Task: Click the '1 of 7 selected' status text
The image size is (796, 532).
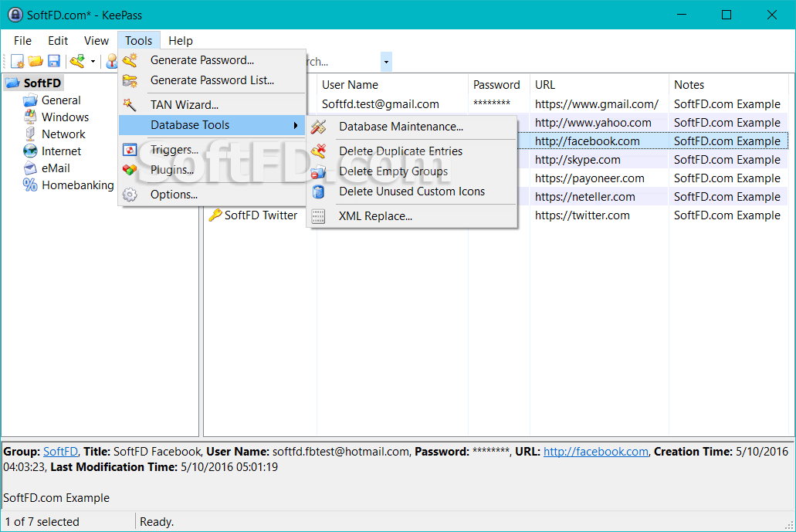Action: click(x=42, y=522)
